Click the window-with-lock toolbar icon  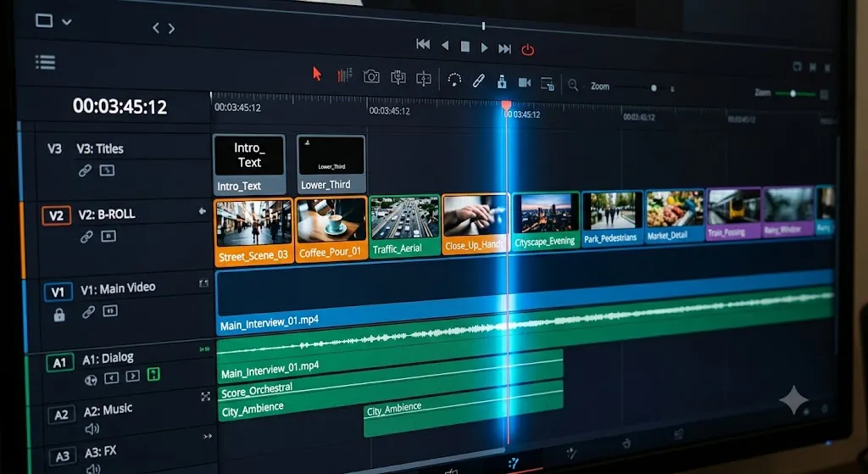pos(547,84)
